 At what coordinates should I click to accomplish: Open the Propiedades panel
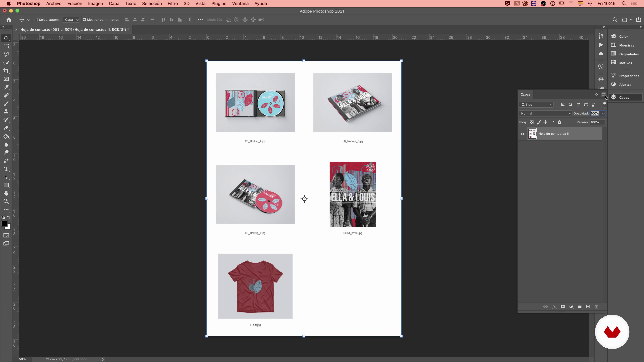click(629, 76)
